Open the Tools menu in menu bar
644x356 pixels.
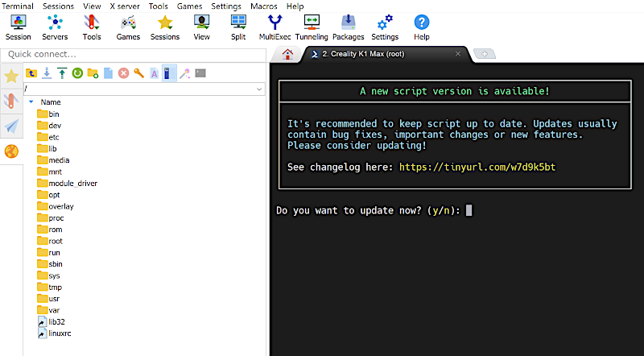[159, 6]
